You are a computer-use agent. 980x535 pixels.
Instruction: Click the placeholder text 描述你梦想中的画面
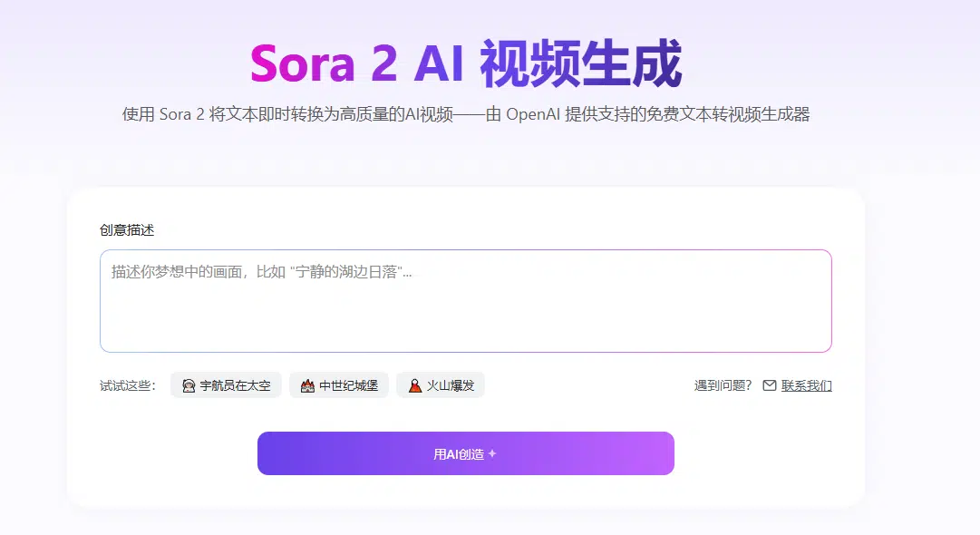261,272
